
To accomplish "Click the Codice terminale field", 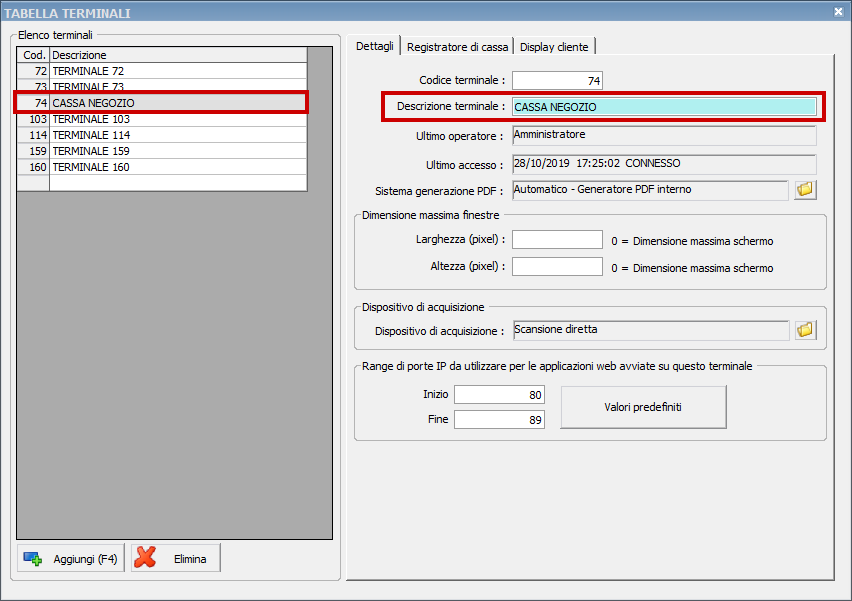I will [x=557, y=80].
